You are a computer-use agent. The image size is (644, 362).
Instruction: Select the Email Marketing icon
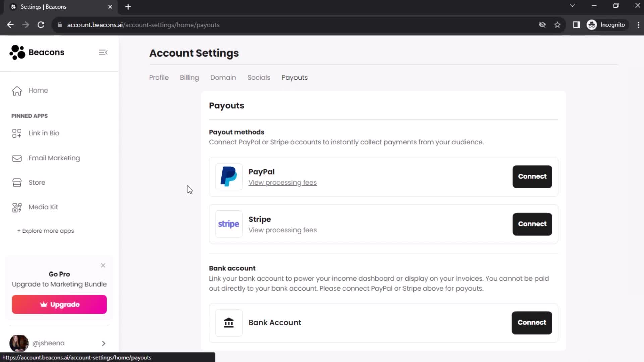pos(17,158)
